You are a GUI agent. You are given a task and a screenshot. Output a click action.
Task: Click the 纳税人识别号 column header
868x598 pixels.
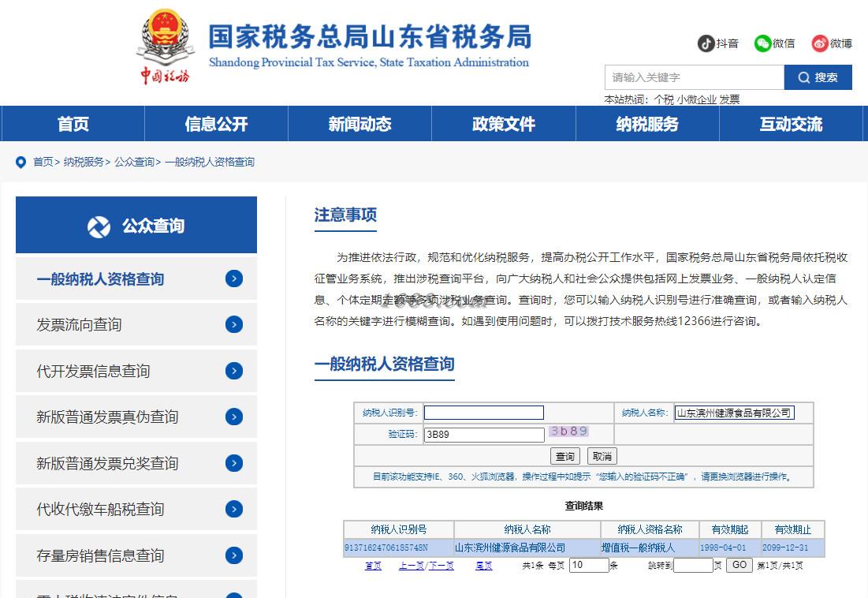(x=399, y=529)
